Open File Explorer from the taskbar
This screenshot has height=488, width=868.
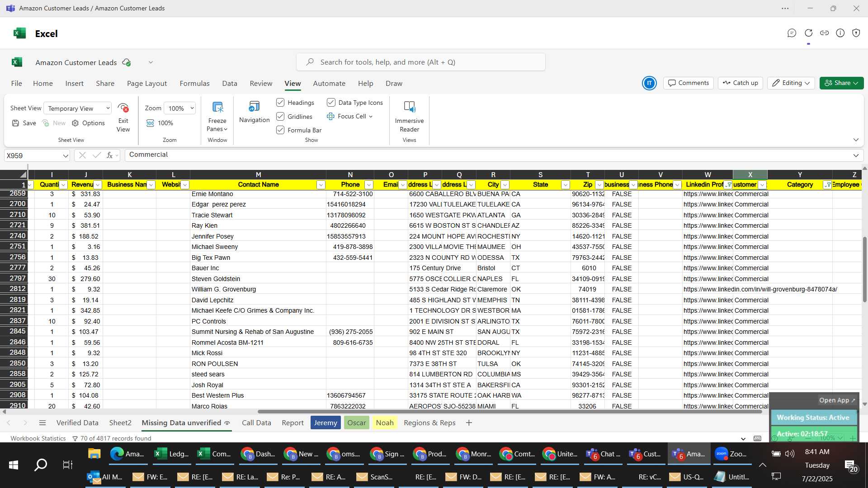tap(94, 454)
